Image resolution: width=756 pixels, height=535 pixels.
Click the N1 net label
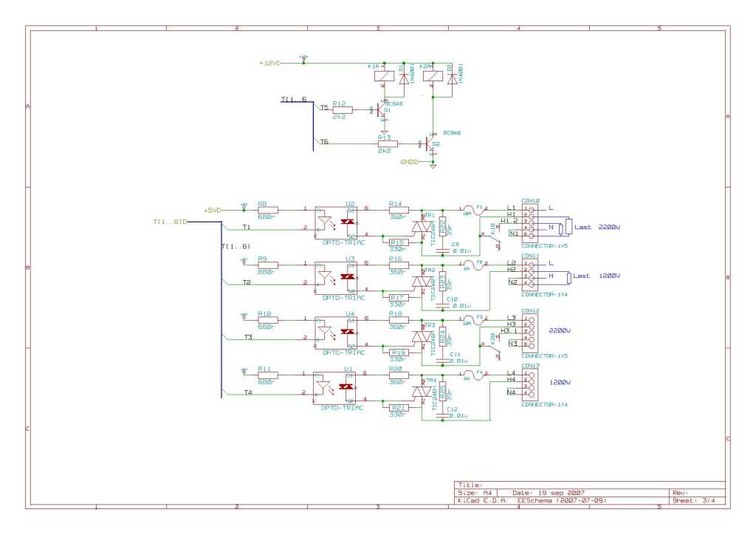[x=514, y=234]
